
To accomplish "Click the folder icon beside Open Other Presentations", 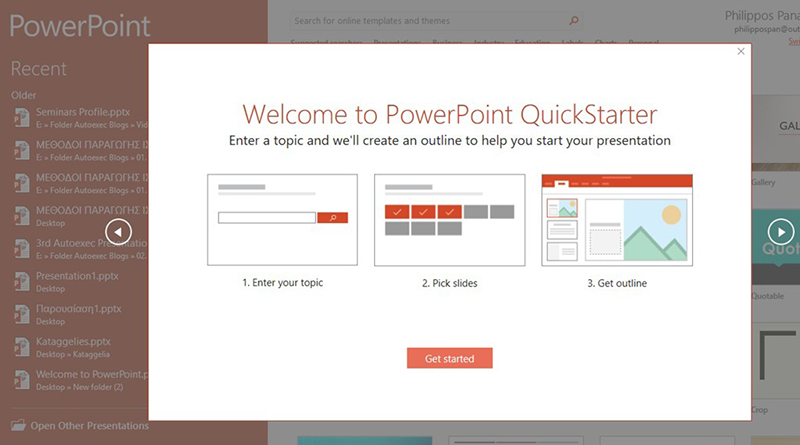I will [x=18, y=425].
